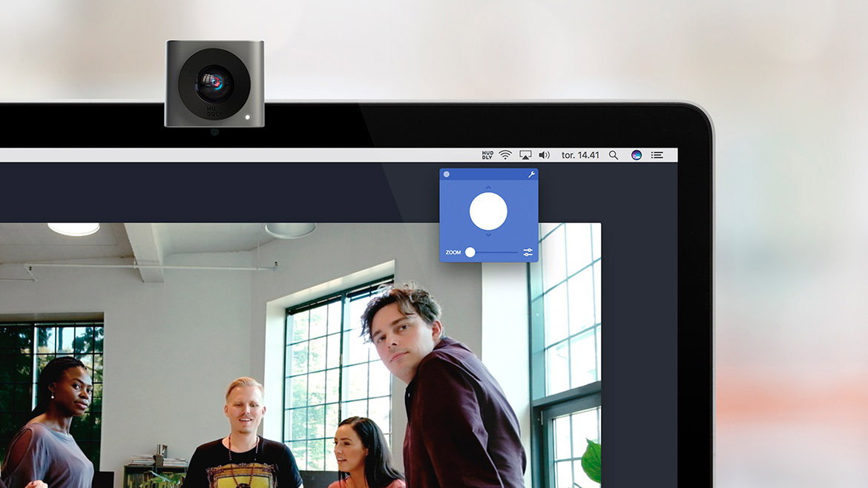Click the dark window area above the video
This screenshot has height=488, width=868.
(221, 192)
